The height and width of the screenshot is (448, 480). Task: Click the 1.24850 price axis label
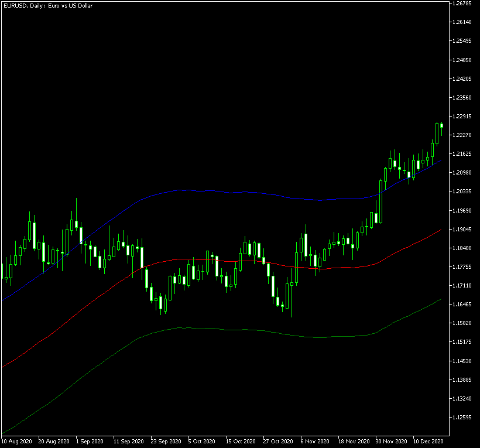coord(462,60)
